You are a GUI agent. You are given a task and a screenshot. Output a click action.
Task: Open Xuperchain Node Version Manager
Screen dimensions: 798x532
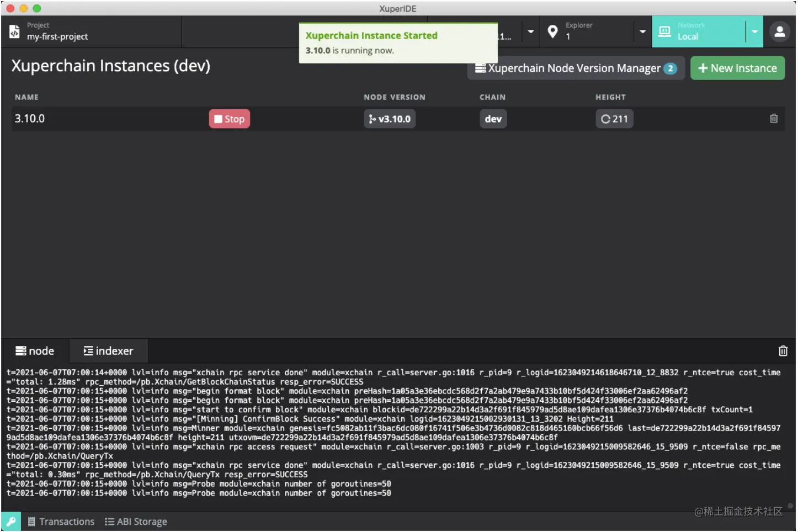pos(576,68)
